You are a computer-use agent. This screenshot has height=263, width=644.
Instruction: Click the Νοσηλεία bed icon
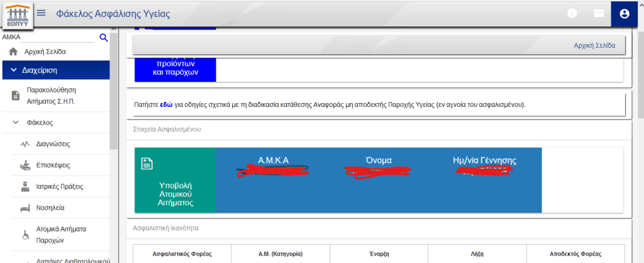pyautogui.click(x=26, y=208)
